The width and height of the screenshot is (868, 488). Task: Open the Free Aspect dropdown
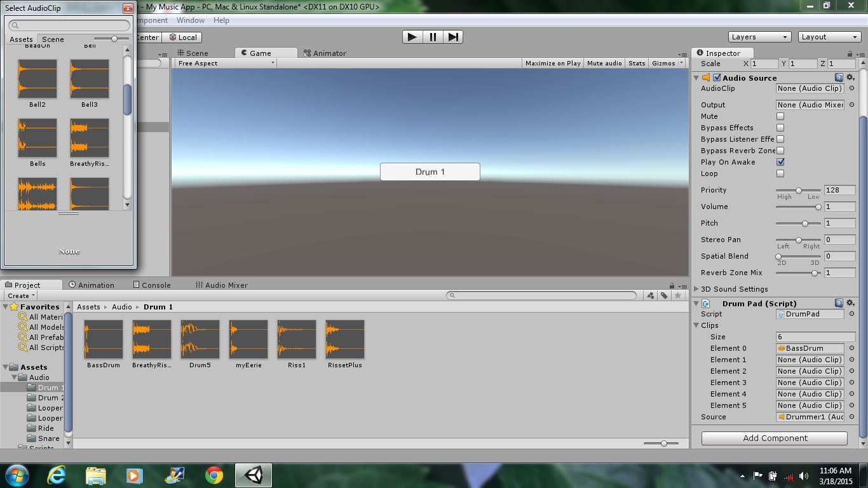(x=226, y=63)
